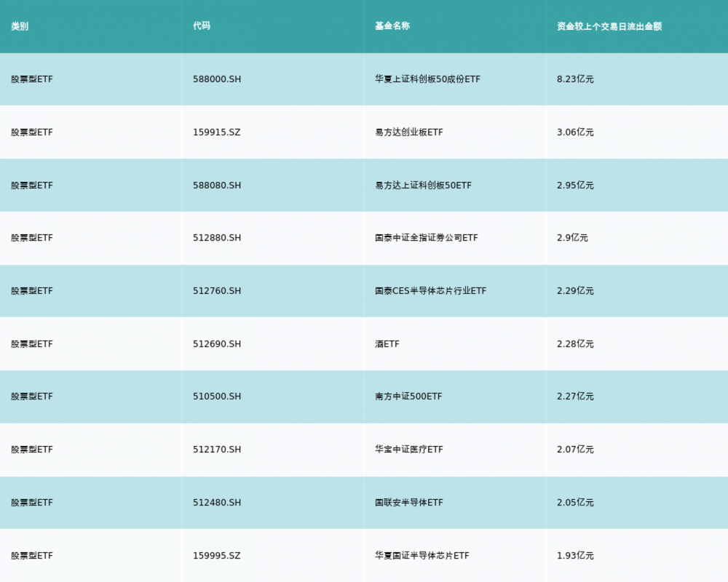728x582 pixels.
Task: Click outflow amount 2.07亿元
Action: pyautogui.click(x=575, y=450)
